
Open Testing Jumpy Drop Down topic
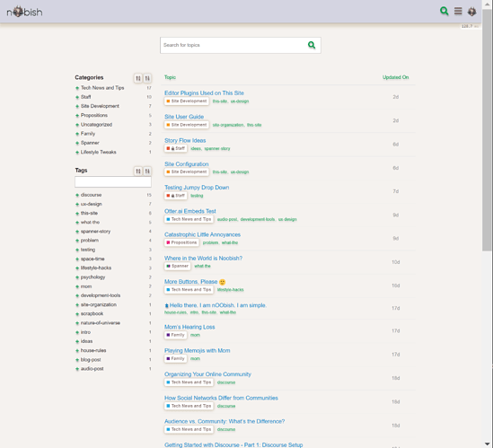pyautogui.click(x=197, y=187)
